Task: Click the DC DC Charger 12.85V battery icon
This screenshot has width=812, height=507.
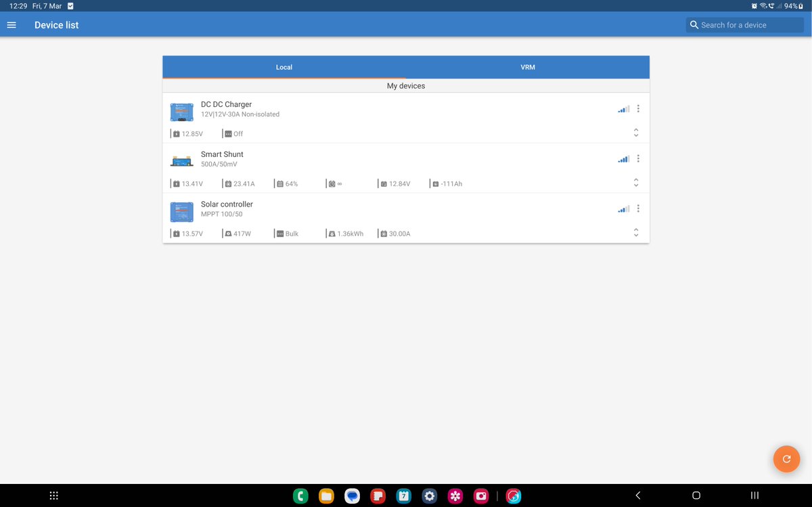Action: [177, 134]
